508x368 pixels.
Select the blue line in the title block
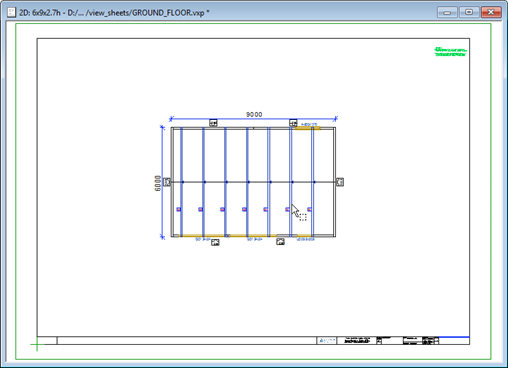pyautogui.click(x=454, y=337)
